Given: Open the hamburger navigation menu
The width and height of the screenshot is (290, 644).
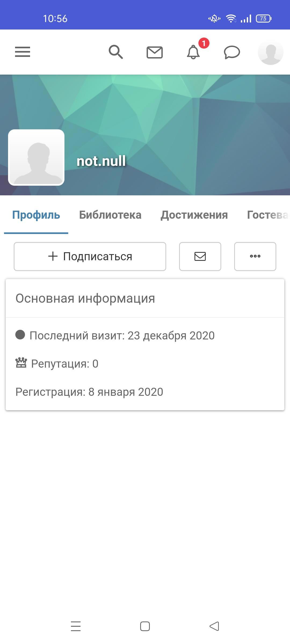Looking at the screenshot, I should (x=23, y=52).
